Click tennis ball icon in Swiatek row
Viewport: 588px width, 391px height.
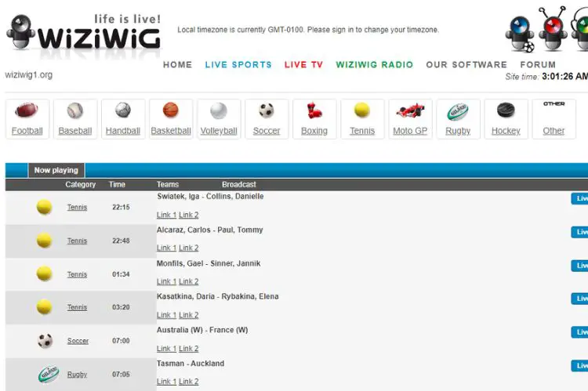(x=44, y=207)
